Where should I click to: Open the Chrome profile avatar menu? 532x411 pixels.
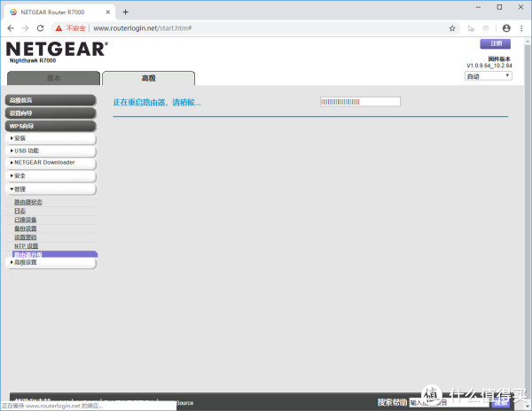[x=506, y=28]
